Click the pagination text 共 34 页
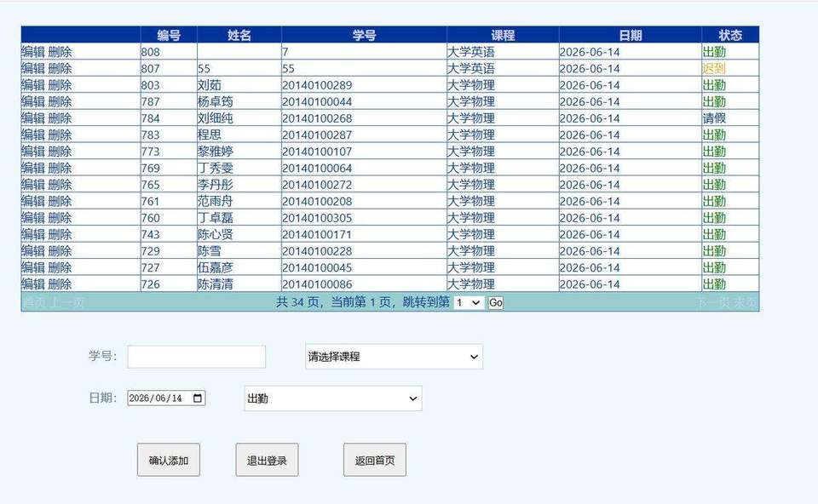This screenshot has height=504, width=818. click(x=297, y=302)
